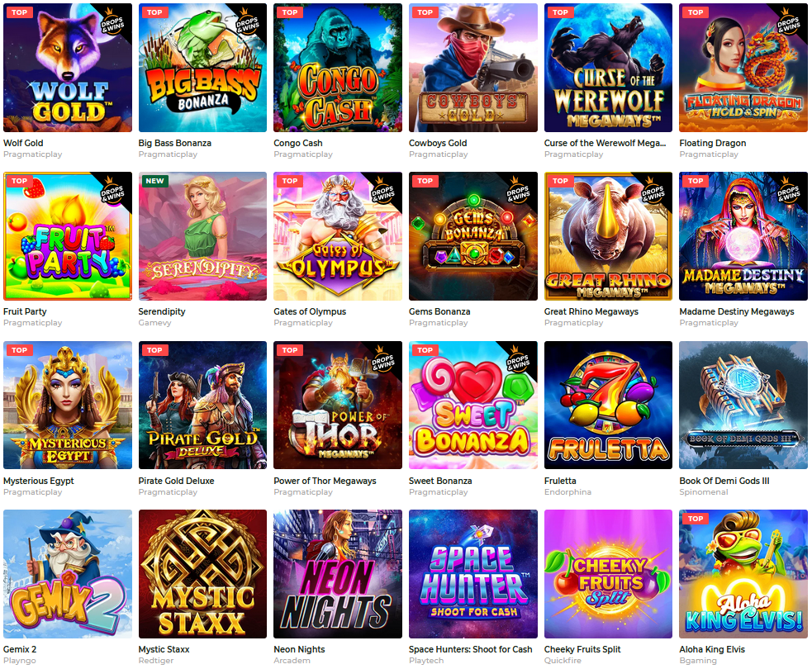
Task: Click the Drops & Wins badge on Gems Bonanza
Action: tap(518, 192)
